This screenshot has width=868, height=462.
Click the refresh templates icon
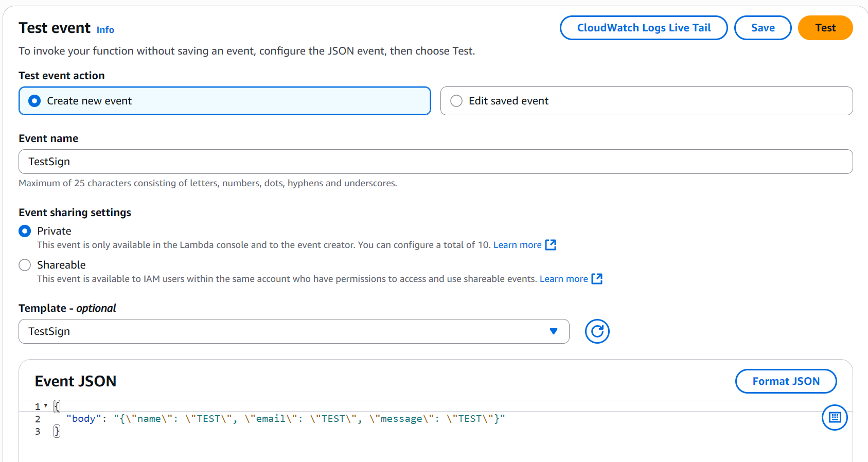597,331
